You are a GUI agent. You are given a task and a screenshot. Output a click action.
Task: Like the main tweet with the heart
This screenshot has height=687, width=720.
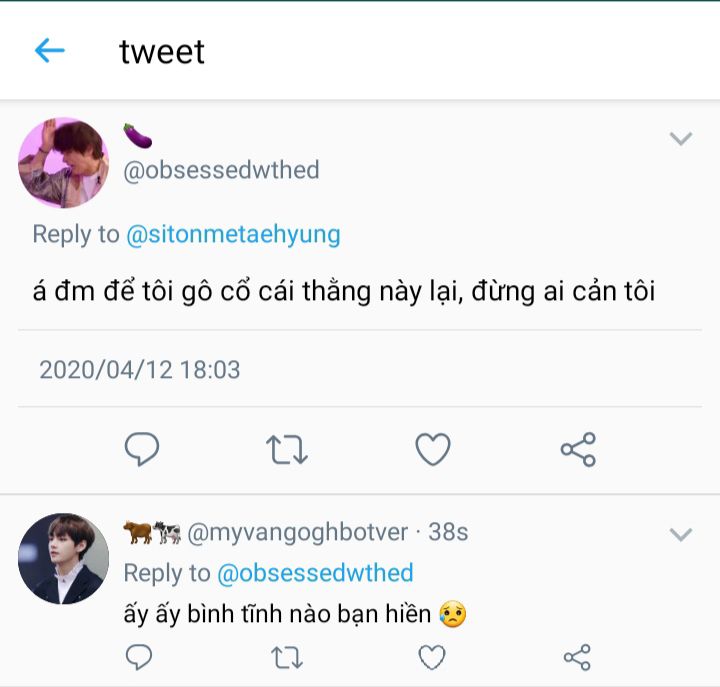pos(433,450)
